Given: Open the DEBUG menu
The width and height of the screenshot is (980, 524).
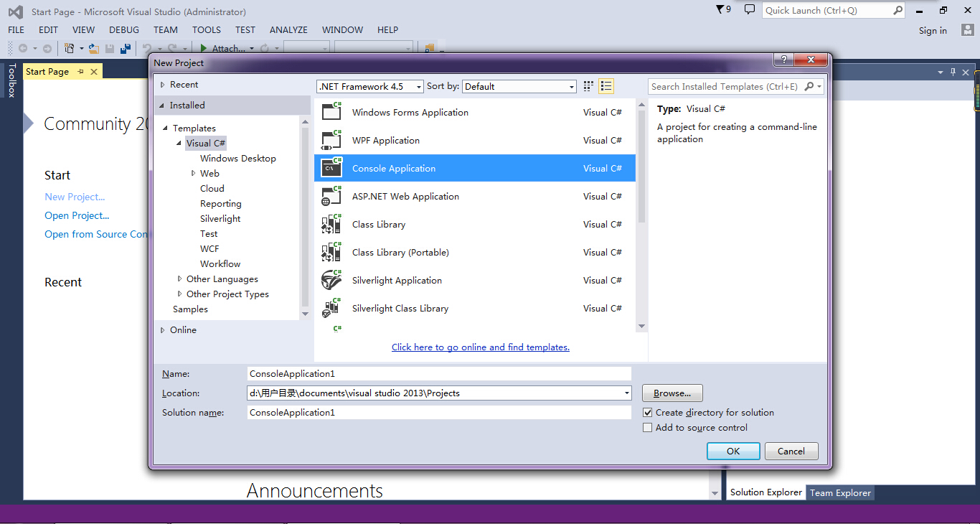Looking at the screenshot, I should pyautogui.click(x=124, y=30).
